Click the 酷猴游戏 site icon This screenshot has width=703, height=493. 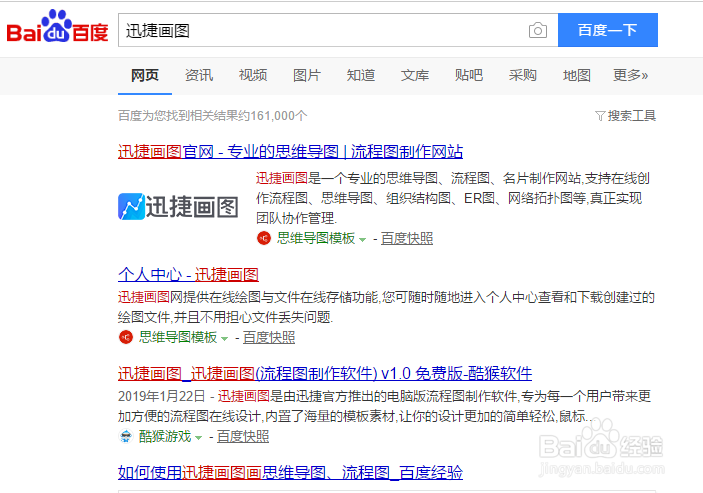(126, 436)
